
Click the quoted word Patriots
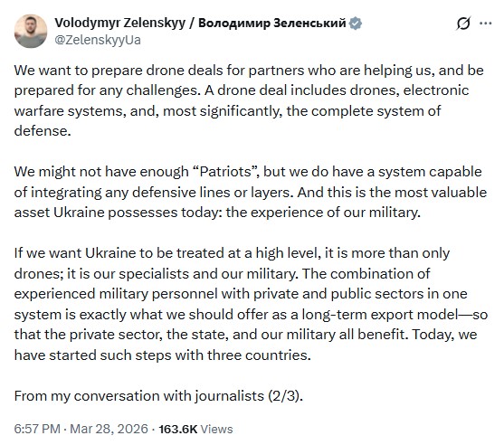(225, 172)
